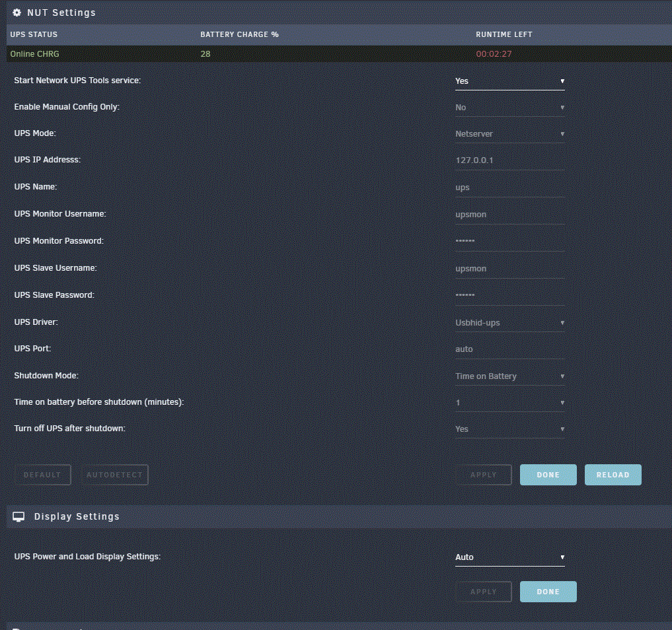Open the UPS Driver Usbhid-ups dropdown
The image size is (672, 630).
509,323
